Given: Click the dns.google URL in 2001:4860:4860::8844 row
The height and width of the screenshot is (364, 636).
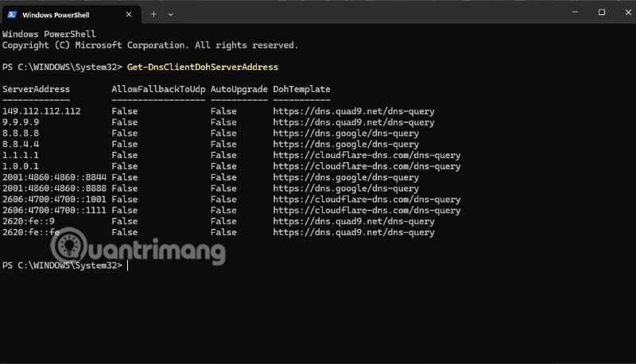Looking at the screenshot, I should (x=346, y=177).
